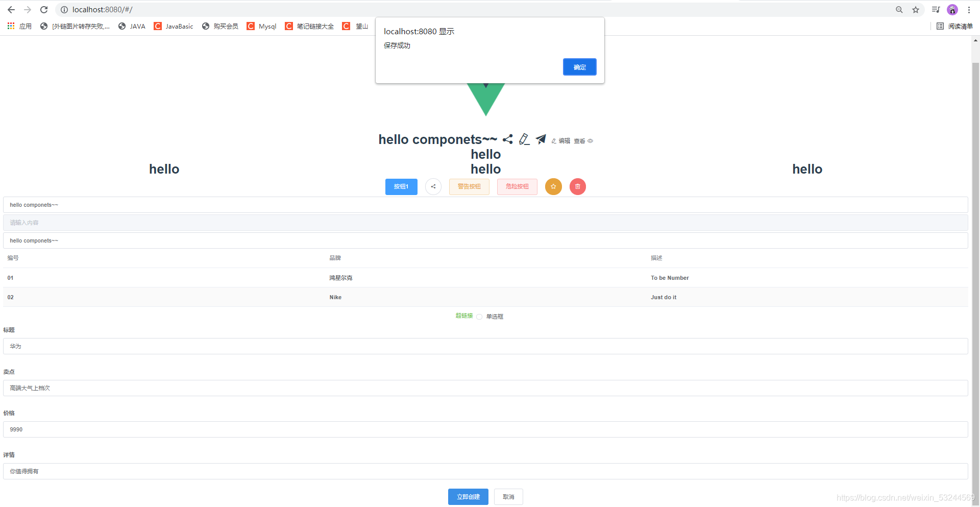Click the disabled 请输入内容 input field
The image size is (980, 507).
[x=485, y=223]
